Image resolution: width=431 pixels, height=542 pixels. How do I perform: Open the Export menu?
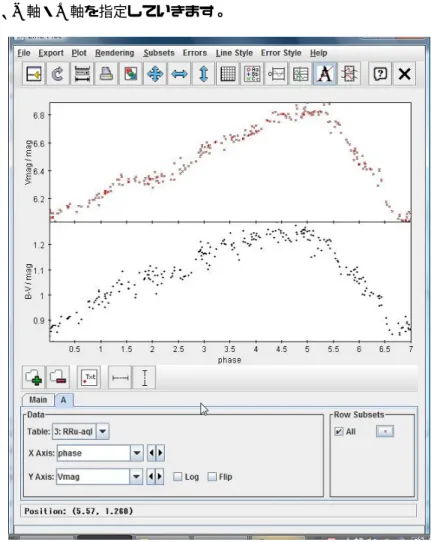coord(51,53)
